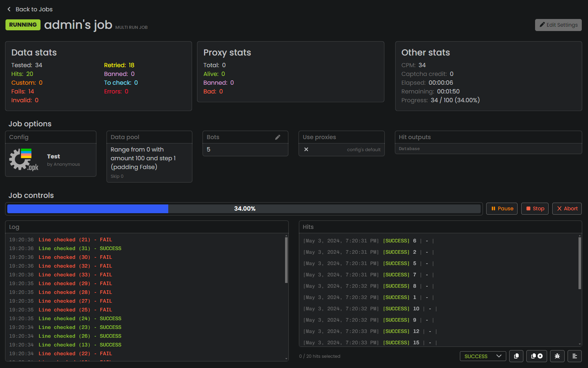Edit the bots count with the pencil icon
The height and width of the screenshot is (368, 588).
[278, 137]
